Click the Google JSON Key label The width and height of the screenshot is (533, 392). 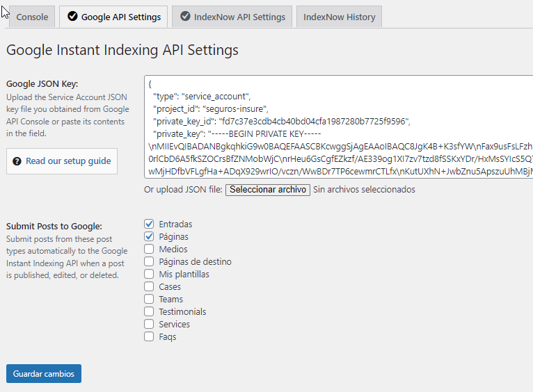[42, 84]
